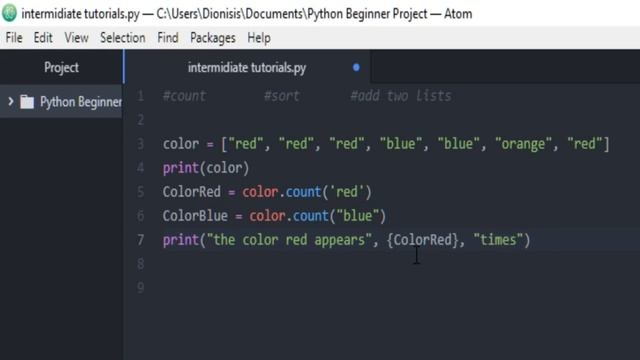Click line number 1 in gutter
This screenshot has height=360, width=640.
140,96
